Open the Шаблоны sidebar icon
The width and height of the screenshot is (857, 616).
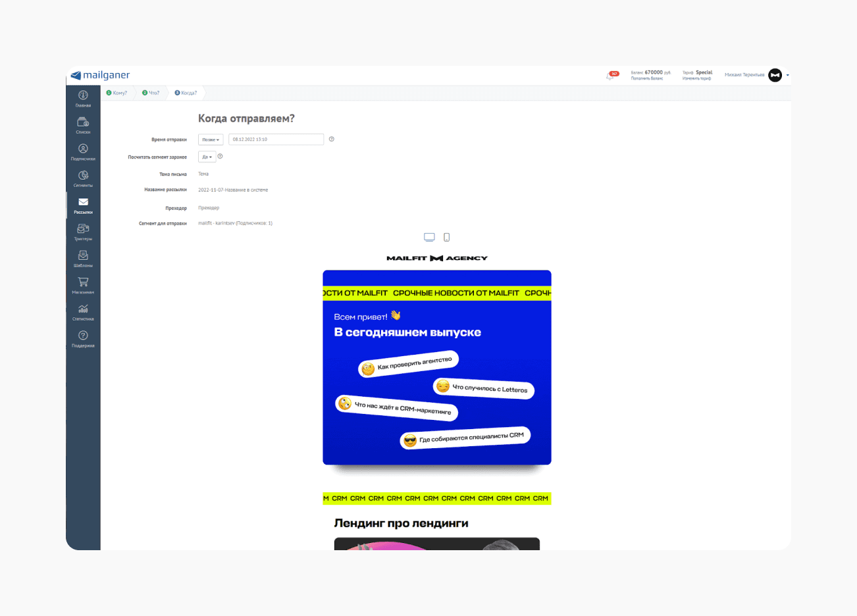(x=83, y=255)
